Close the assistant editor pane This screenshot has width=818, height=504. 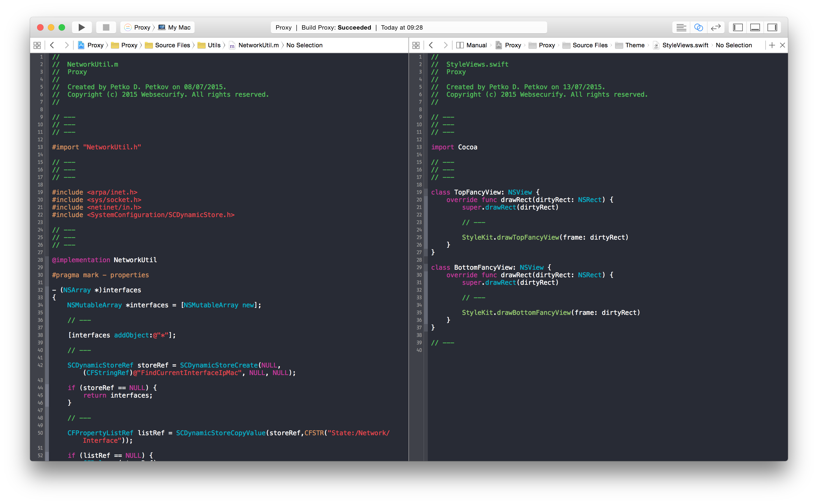pos(783,45)
